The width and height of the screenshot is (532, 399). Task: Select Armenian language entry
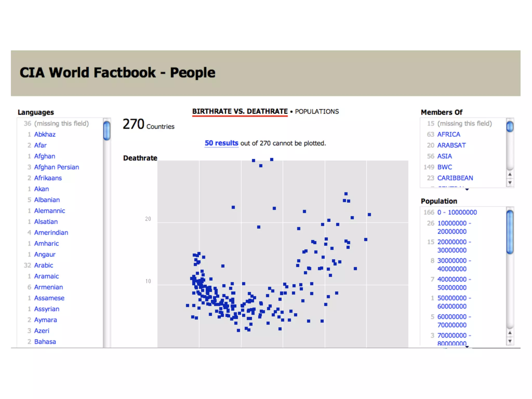(49, 287)
